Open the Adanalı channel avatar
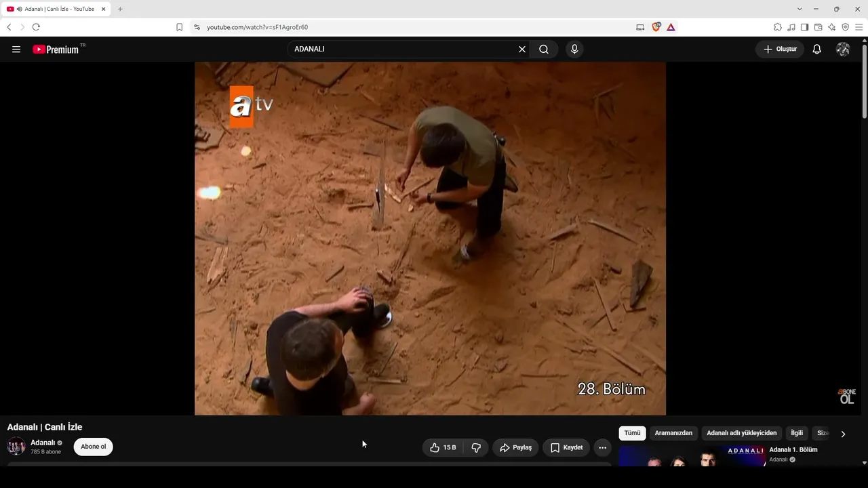This screenshot has height=488, width=868. click(x=16, y=447)
